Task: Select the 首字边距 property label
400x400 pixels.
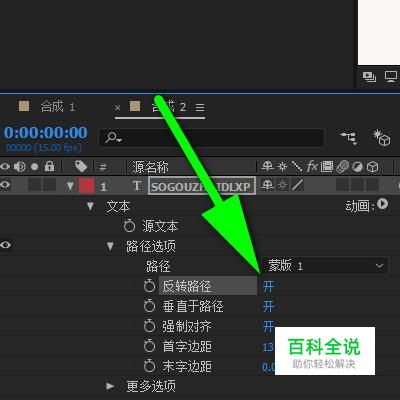Action: [x=187, y=346]
